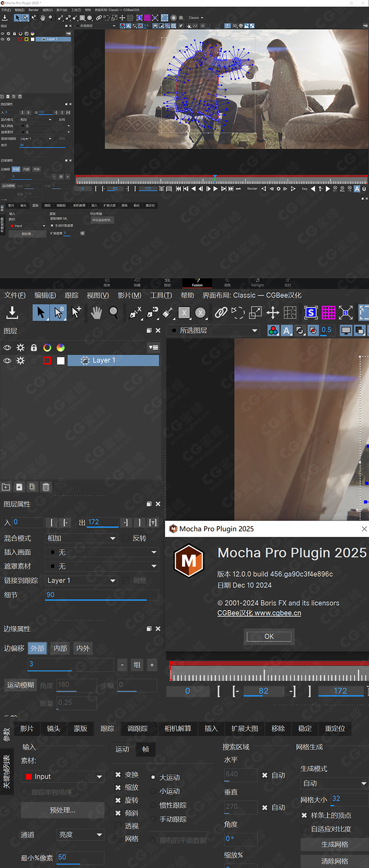This screenshot has width=369, height=868.
Task: Click the 出 out-point field showing 172
Action: pyautogui.click(x=102, y=522)
